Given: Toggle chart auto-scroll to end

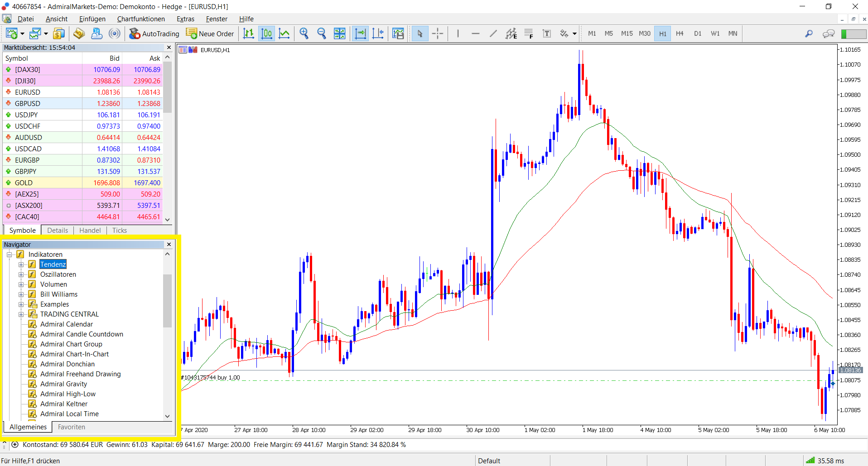Looking at the screenshot, I should pos(360,34).
